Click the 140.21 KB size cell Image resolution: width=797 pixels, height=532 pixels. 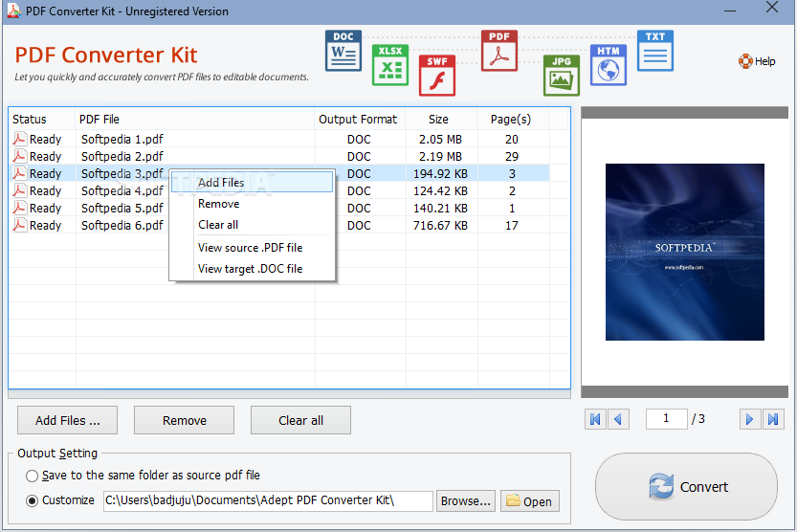coord(440,209)
